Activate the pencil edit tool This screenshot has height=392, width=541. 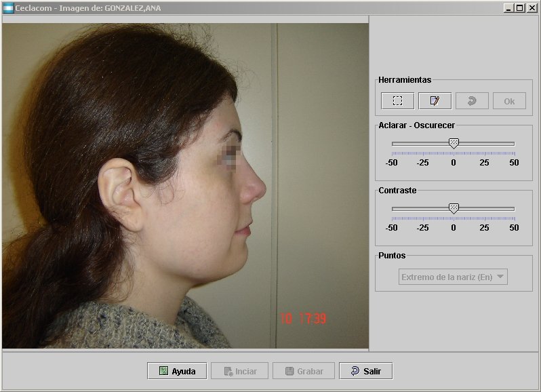(435, 101)
